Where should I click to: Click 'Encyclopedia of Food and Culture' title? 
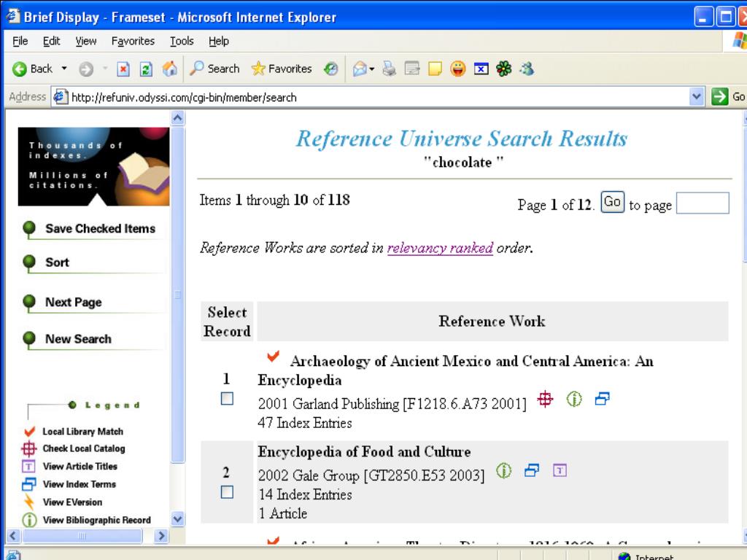click(365, 451)
